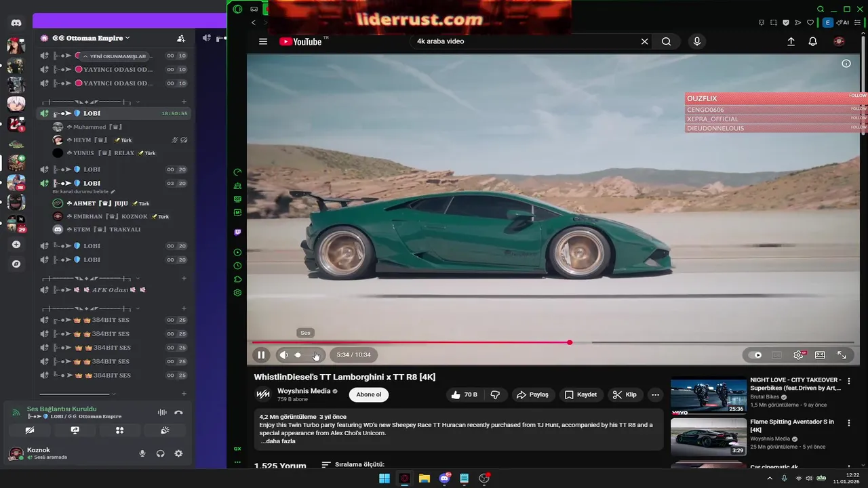
Task: Share video using Paylaş button
Action: 532,394
